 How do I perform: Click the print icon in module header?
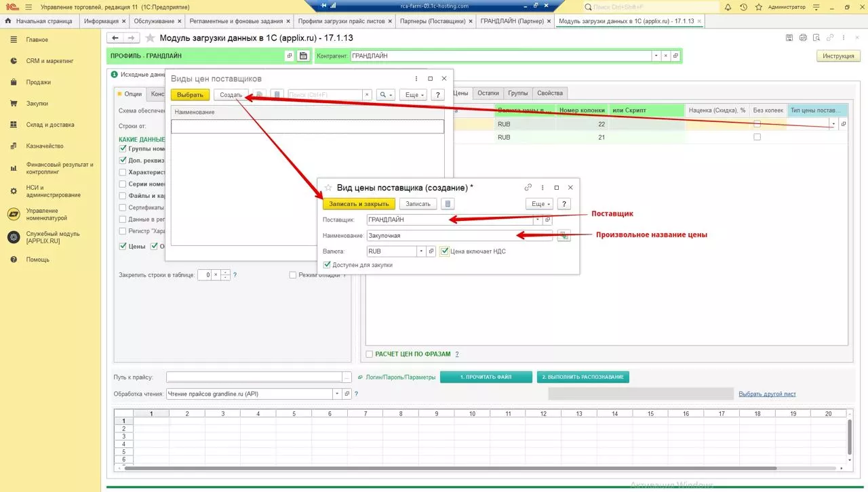point(803,38)
